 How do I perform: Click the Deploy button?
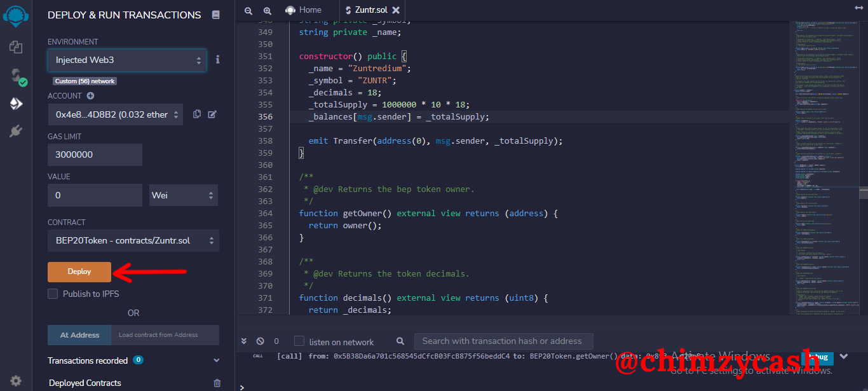pos(79,271)
